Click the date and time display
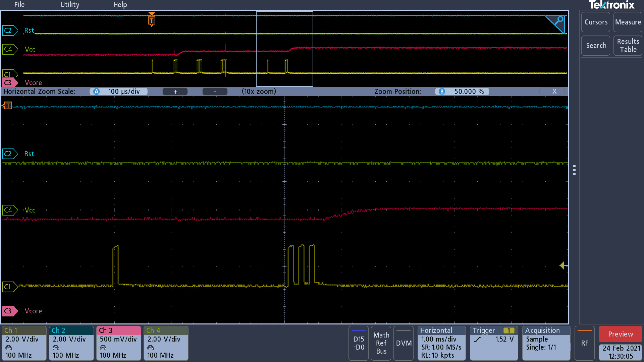This screenshot has width=644, height=362. pos(621,352)
